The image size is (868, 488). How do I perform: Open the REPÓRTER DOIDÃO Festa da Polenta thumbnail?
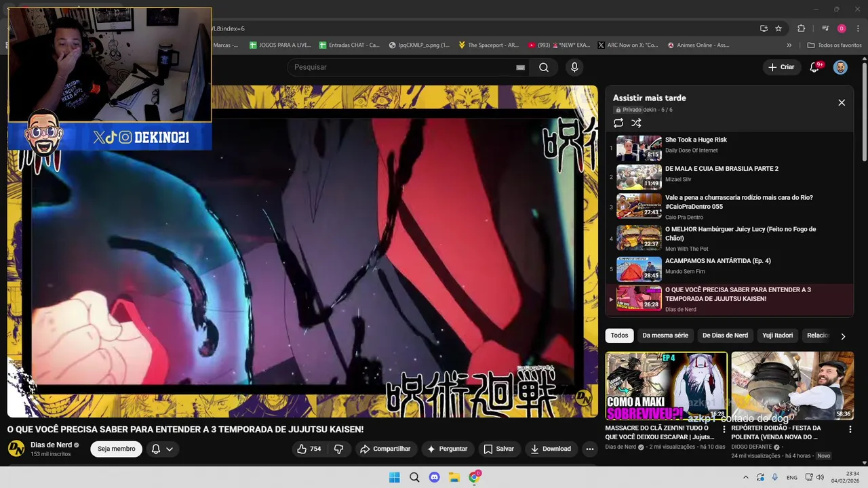pos(792,386)
